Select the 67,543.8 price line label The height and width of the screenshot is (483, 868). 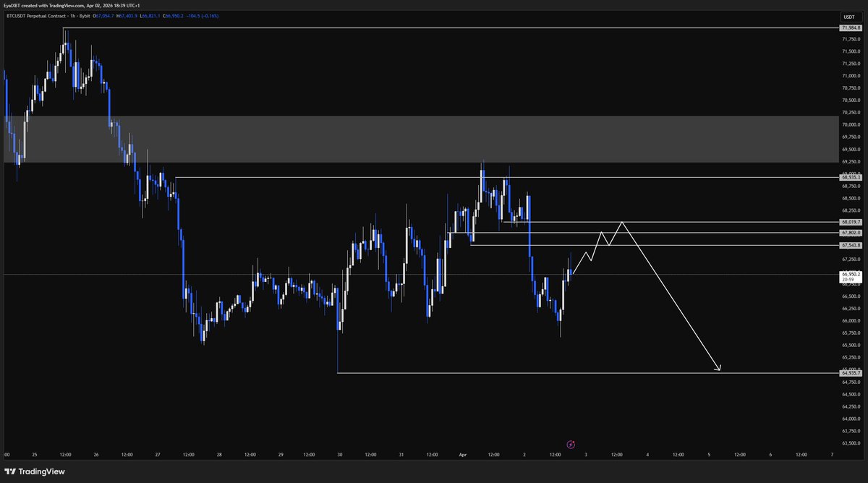(x=851, y=246)
